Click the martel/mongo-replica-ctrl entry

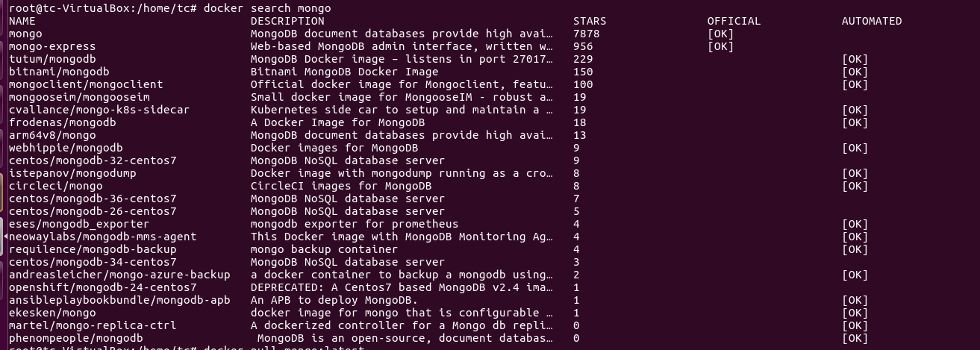[93, 325]
